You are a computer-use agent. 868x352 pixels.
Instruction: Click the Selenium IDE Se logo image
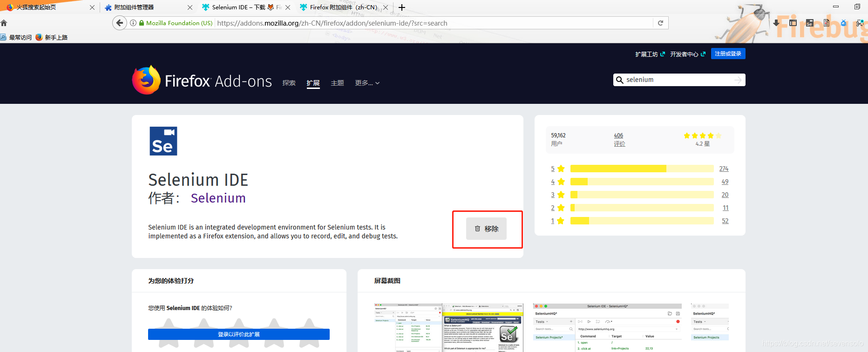point(163,141)
